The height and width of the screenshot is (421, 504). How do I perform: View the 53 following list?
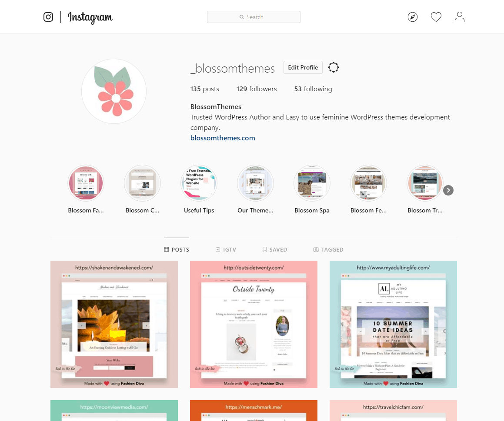coord(313,89)
